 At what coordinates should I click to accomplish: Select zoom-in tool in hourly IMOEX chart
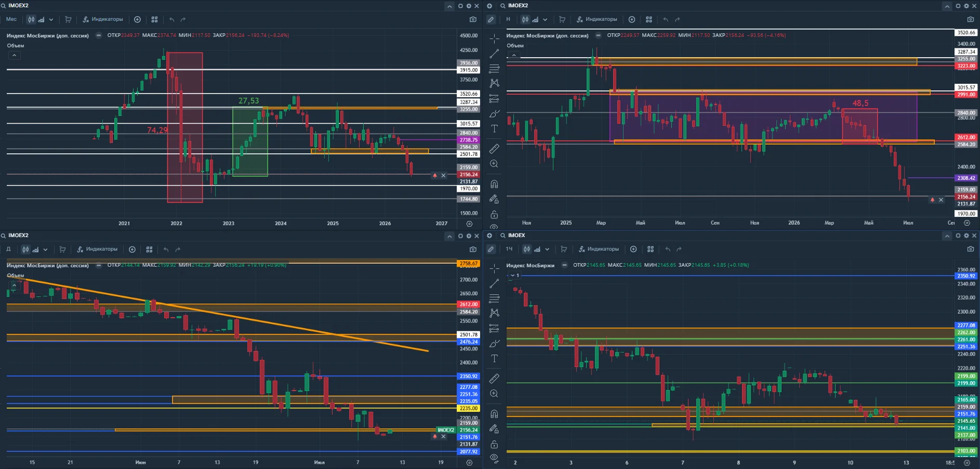click(x=494, y=394)
